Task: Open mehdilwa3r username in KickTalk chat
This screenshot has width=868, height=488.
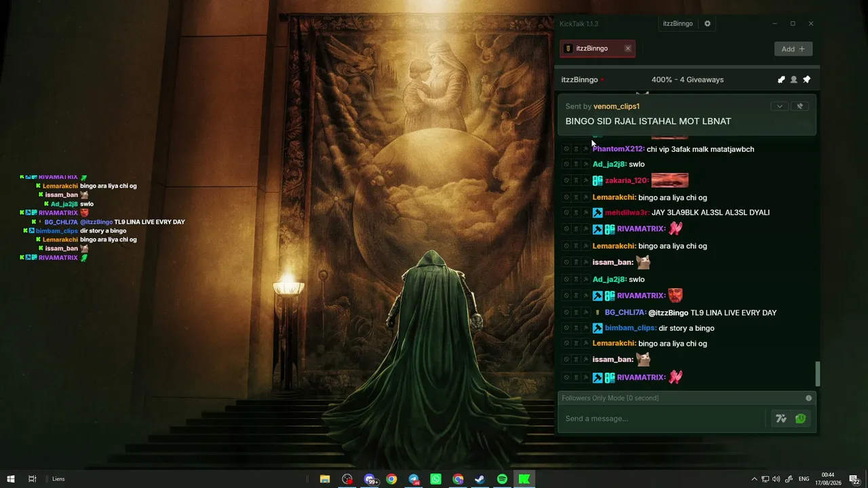Action: (x=627, y=213)
